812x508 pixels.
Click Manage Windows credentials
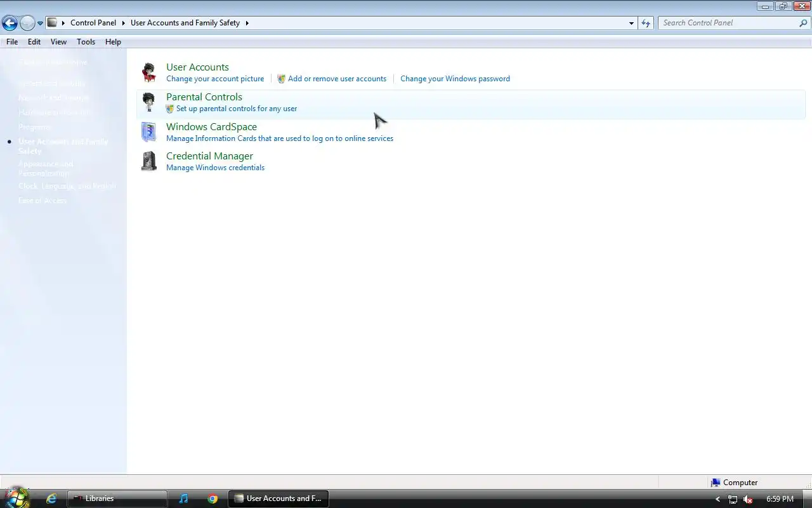(x=215, y=168)
